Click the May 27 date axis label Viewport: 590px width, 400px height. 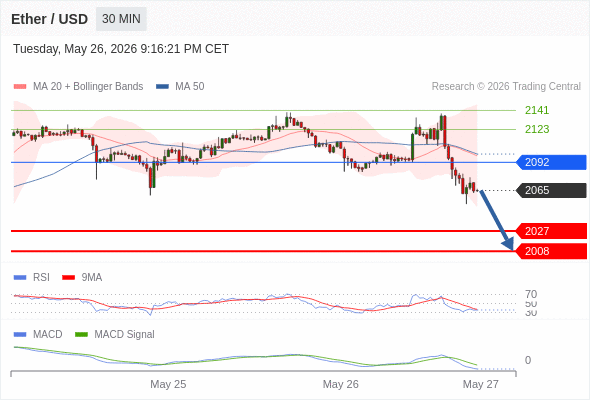click(x=481, y=384)
